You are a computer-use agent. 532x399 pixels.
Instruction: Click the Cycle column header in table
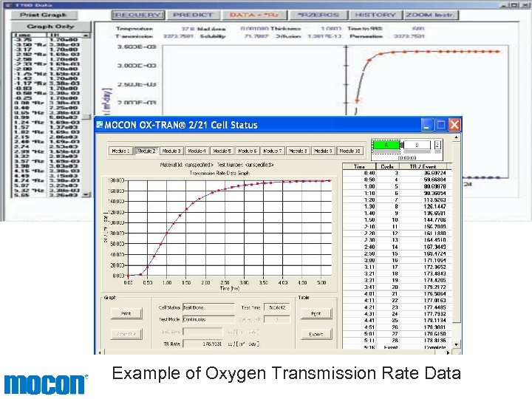387,166
